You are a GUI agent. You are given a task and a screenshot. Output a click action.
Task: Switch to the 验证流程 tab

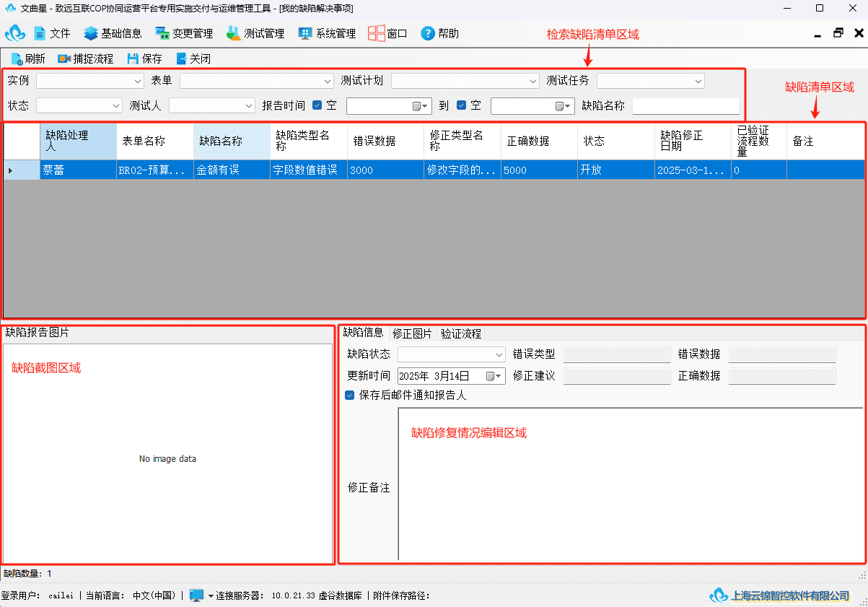click(x=461, y=333)
